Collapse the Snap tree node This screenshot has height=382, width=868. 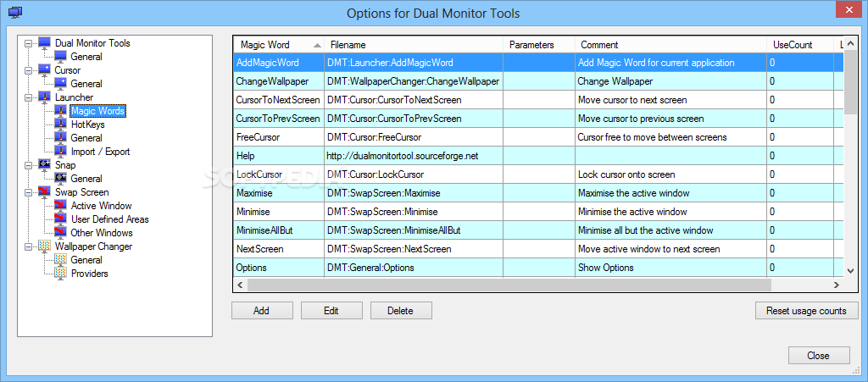click(28, 164)
